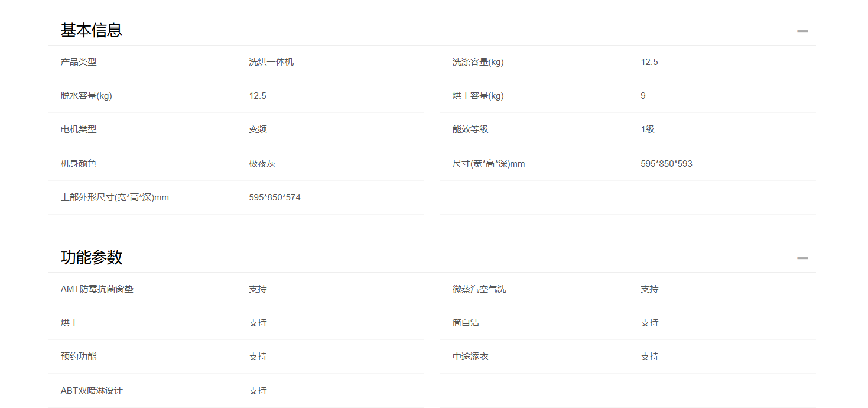Click 支持 next to 中途添衣
Screen dimensions: 868x408
(x=649, y=357)
